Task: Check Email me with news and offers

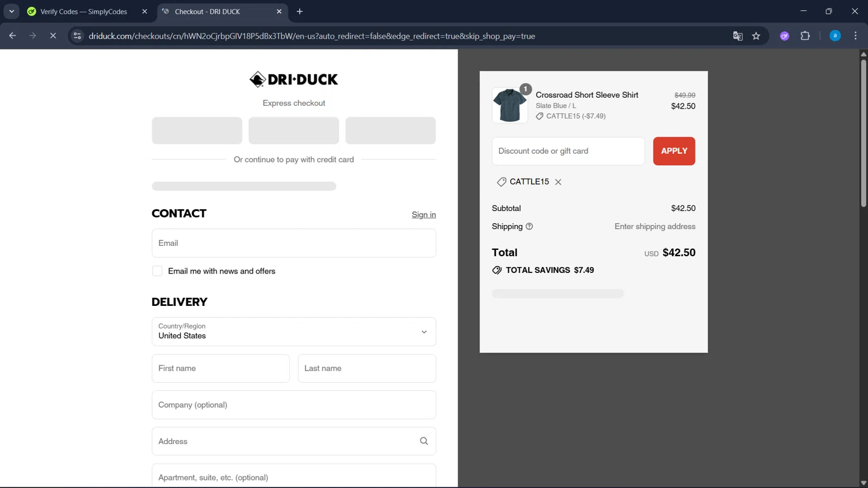Action: (x=157, y=271)
